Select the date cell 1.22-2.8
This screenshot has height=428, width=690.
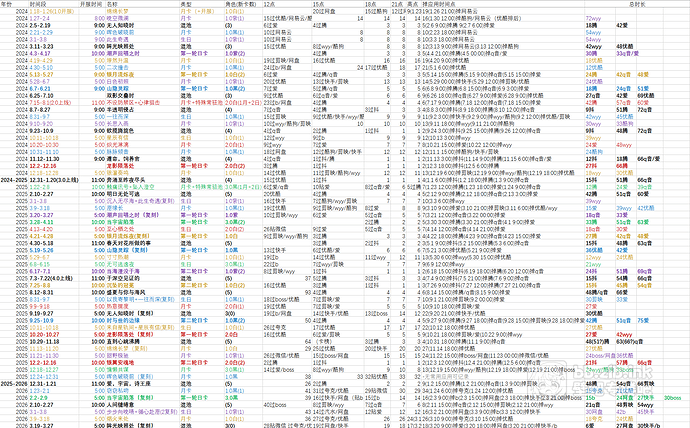pyautogui.click(x=40, y=187)
